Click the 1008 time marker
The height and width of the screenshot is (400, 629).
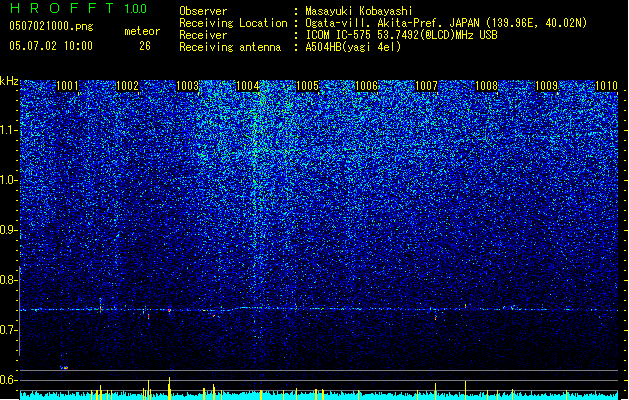pos(487,86)
